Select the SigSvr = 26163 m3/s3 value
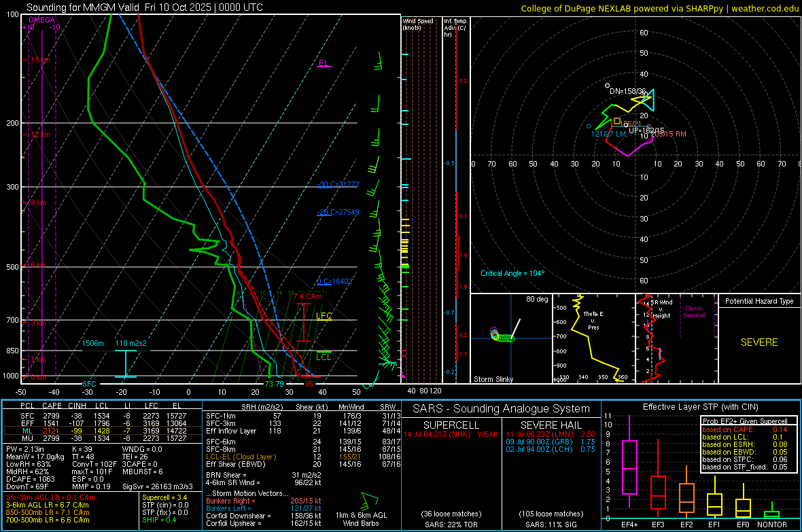 coord(158,486)
